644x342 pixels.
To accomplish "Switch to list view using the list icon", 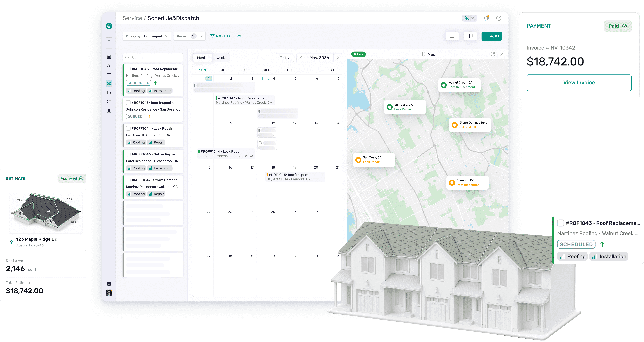I will pos(452,36).
